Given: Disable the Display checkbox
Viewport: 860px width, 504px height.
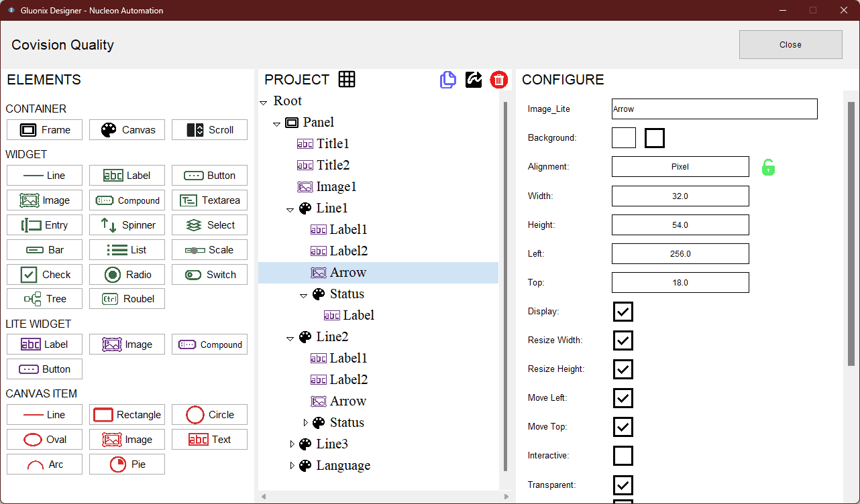Looking at the screenshot, I should (623, 311).
